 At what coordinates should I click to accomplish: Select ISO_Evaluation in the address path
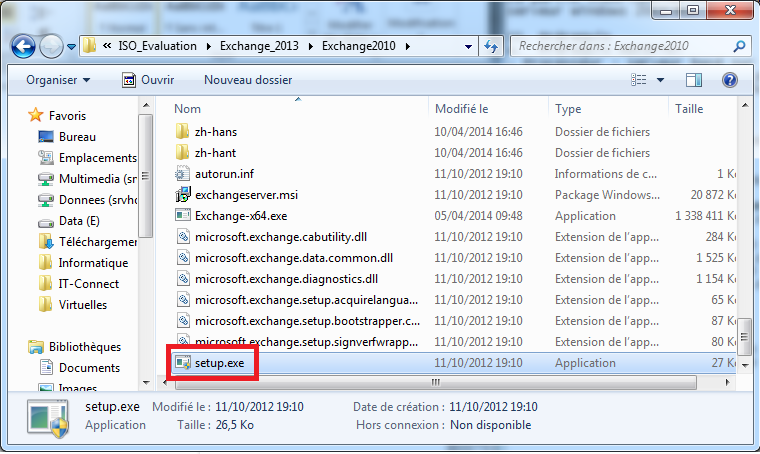point(158,46)
